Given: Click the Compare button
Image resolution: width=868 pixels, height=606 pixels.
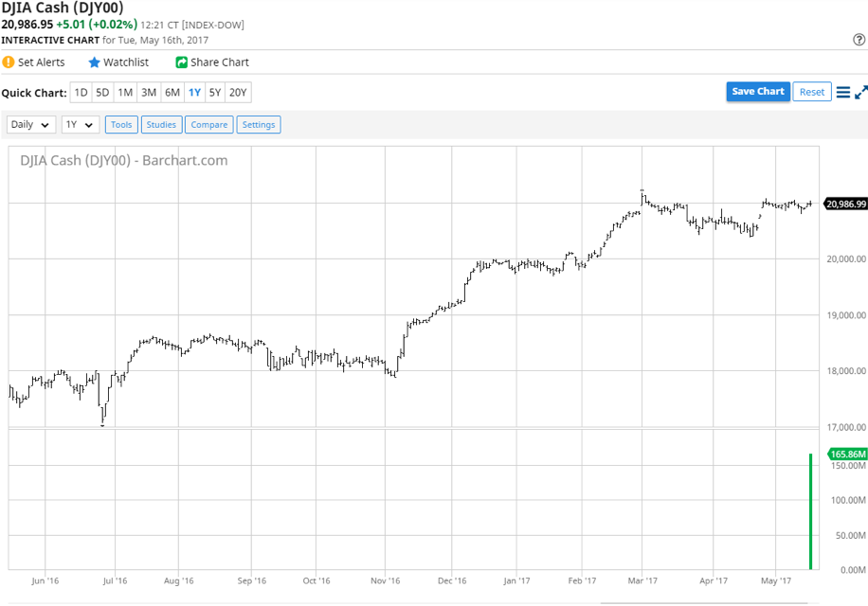Looking at the screenshot, I should [209, 124].
